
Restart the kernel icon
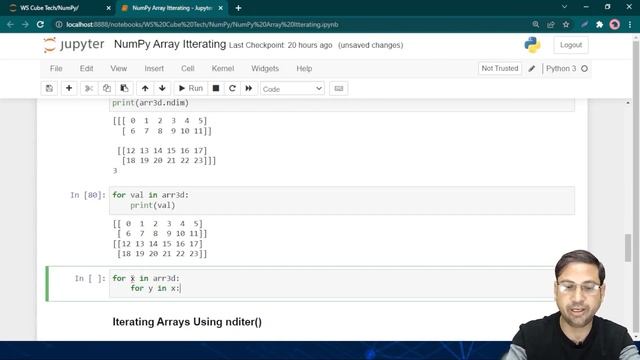[x=232, y=89]
